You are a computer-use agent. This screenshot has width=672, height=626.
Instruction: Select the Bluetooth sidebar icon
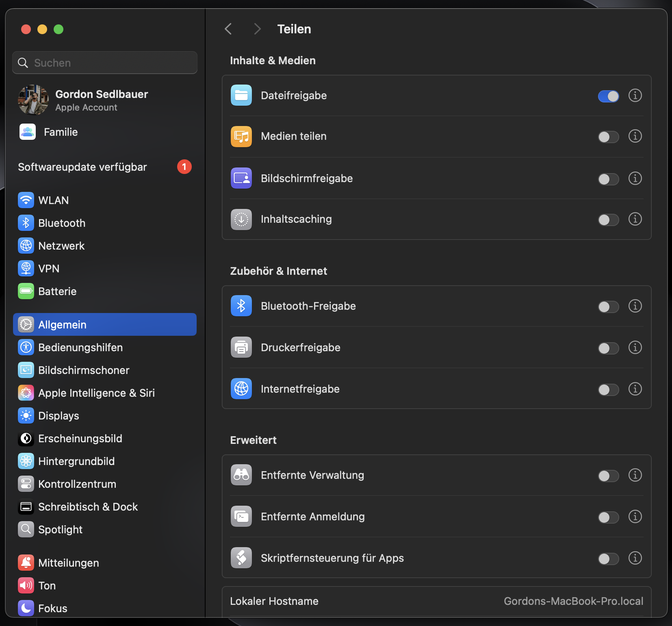26,223
